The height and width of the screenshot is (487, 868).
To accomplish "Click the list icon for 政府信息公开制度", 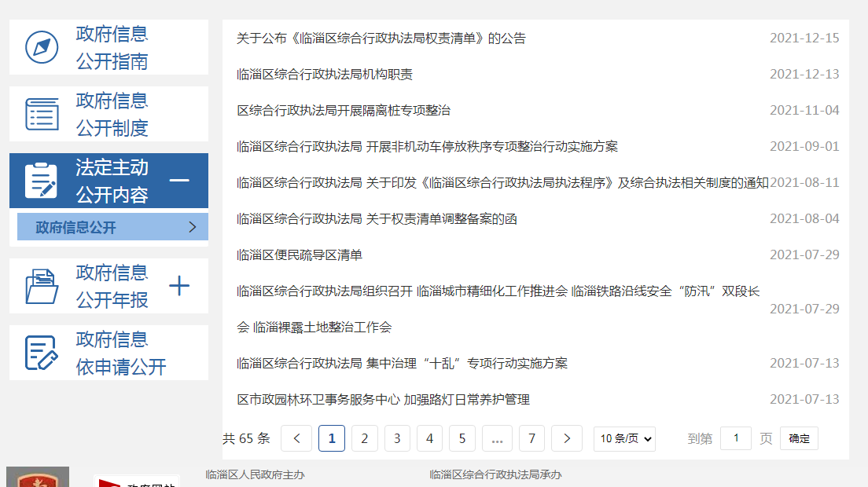I will 42,114.
